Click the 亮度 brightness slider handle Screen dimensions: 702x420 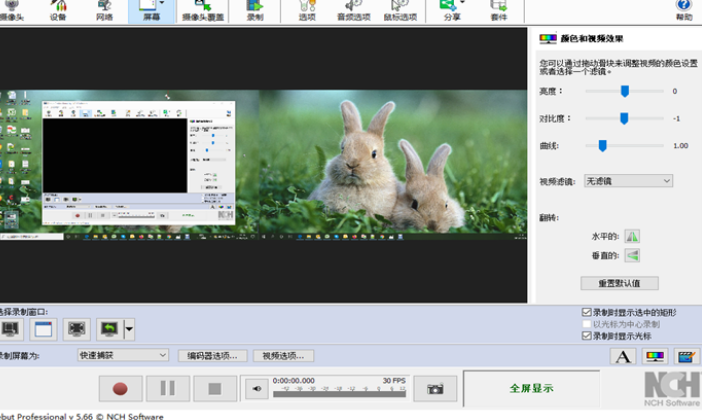click(625, 91)
